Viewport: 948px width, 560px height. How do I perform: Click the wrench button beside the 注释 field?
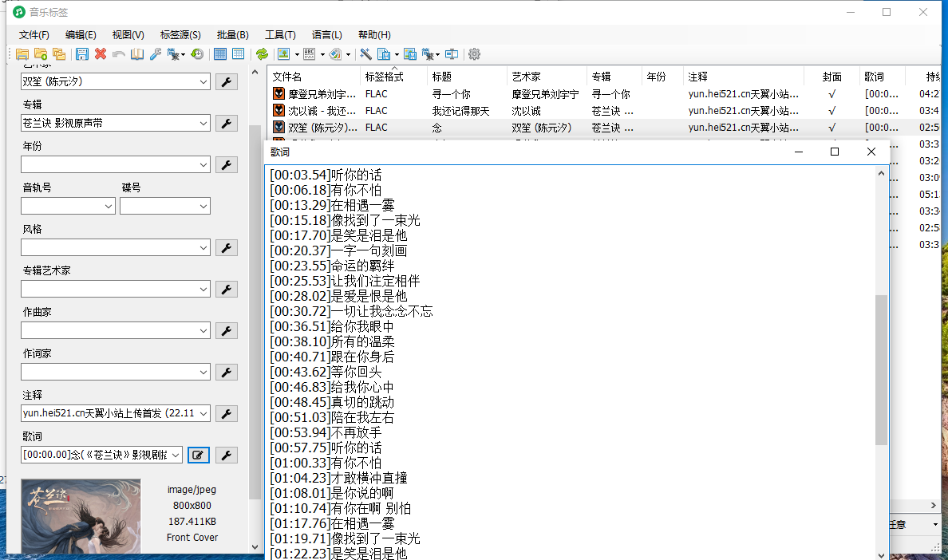(226, 413)
